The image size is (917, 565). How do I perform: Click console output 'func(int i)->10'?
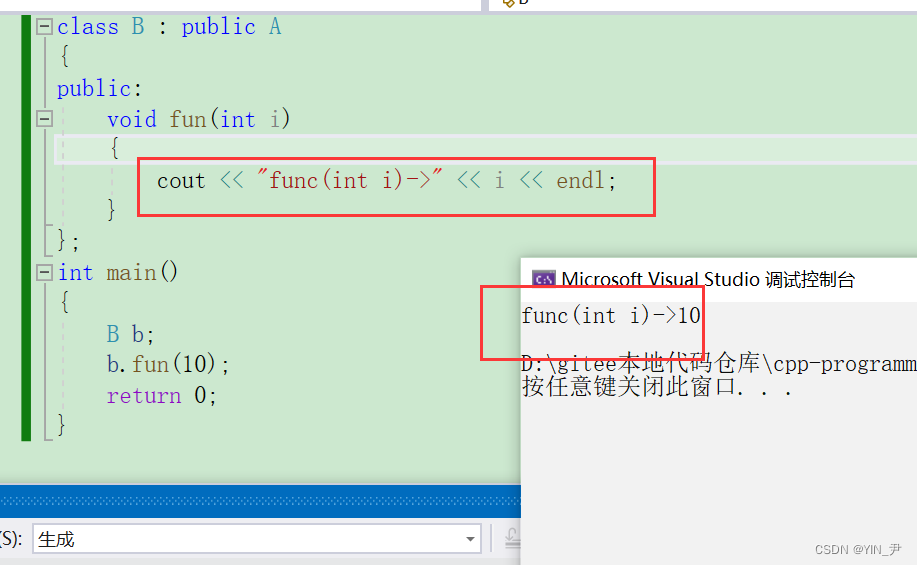click(x=611, y=316)
